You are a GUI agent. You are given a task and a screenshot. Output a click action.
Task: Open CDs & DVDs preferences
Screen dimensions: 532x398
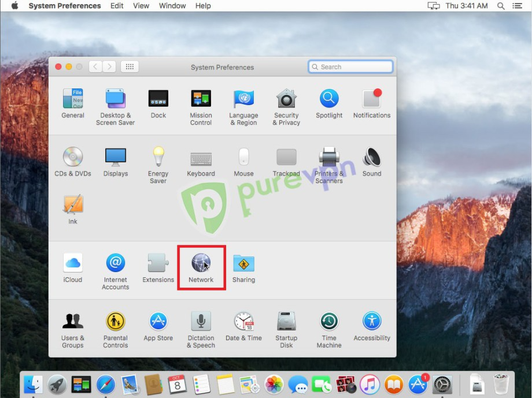click(73, 162)
